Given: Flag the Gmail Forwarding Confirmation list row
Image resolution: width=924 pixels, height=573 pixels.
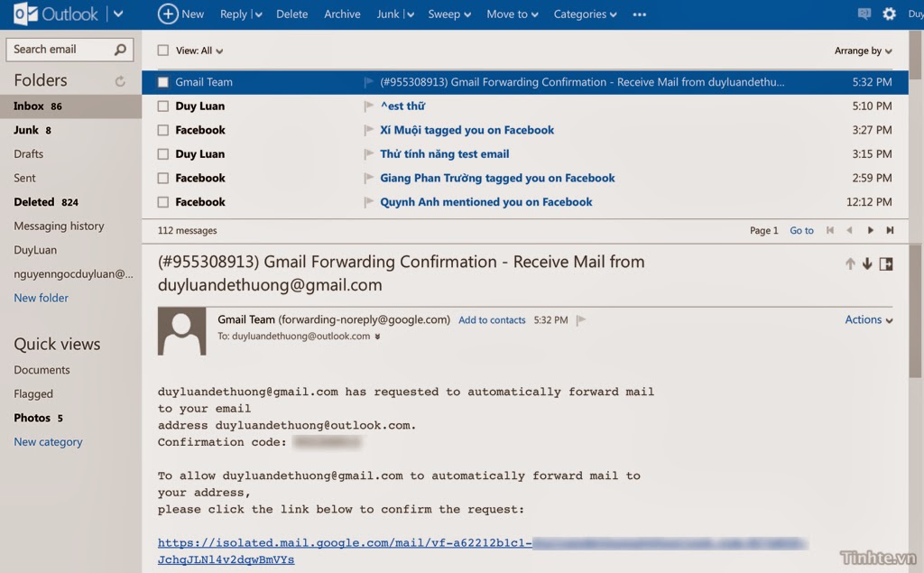Looking at the screenshot, I should coord(369,82).
